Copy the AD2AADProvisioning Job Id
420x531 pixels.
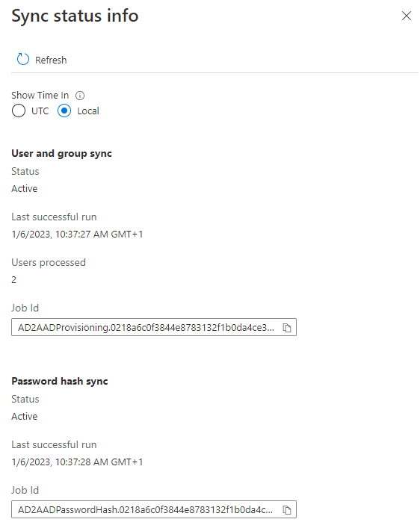[287, 327]
